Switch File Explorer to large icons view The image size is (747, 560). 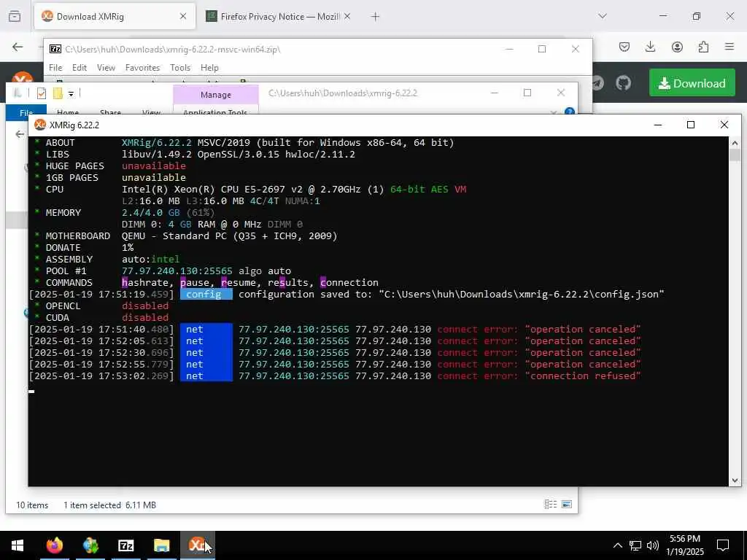(566, 505)
